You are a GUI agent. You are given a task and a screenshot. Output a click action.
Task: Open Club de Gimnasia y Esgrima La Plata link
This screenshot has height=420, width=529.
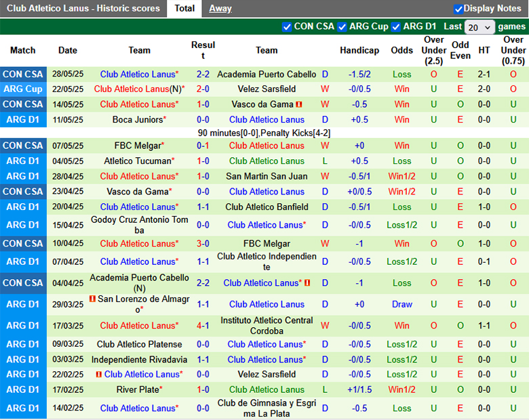tap(267, 408)
